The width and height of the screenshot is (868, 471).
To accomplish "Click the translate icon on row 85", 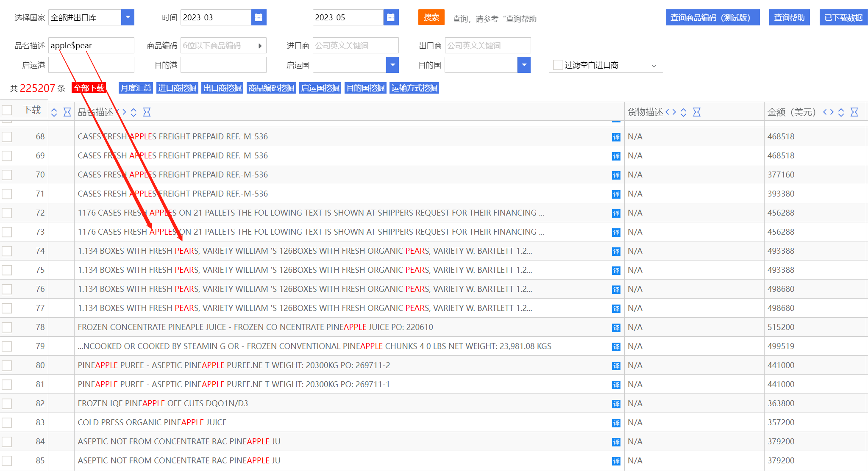I will (616, 461).
